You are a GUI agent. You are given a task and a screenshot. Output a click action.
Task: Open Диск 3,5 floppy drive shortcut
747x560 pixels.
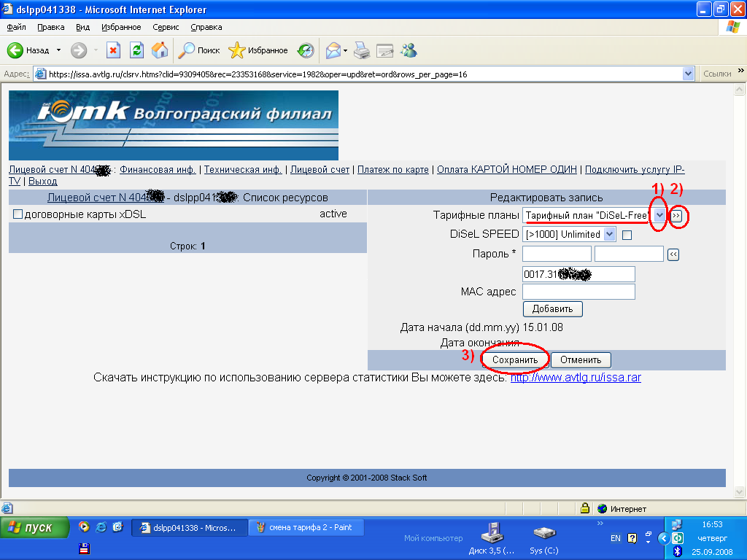[492, 539]
